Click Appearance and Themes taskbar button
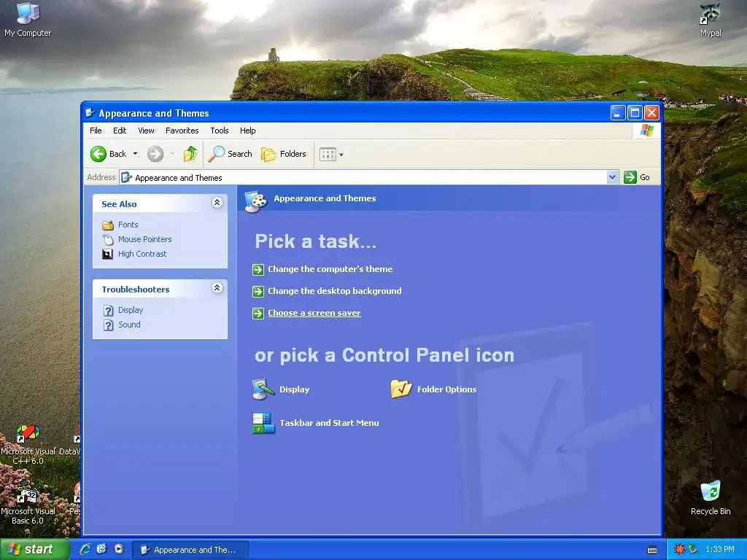747x560 pixels. (x=190, y=550)
